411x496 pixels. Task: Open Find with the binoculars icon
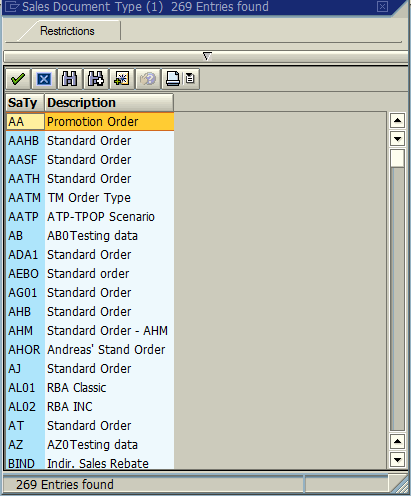pos(70,79)
